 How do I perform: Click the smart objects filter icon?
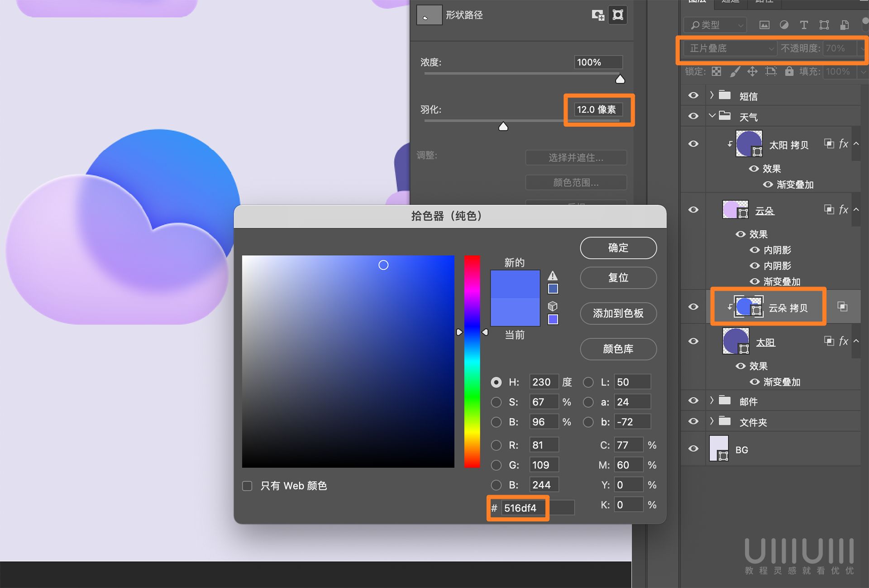point(844,25)
